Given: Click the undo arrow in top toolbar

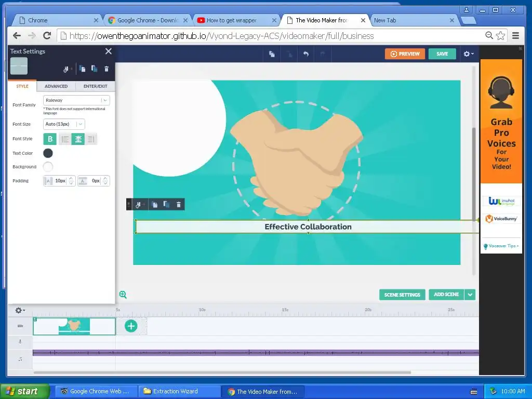Looking at the screenshot, I should point(306,54).
